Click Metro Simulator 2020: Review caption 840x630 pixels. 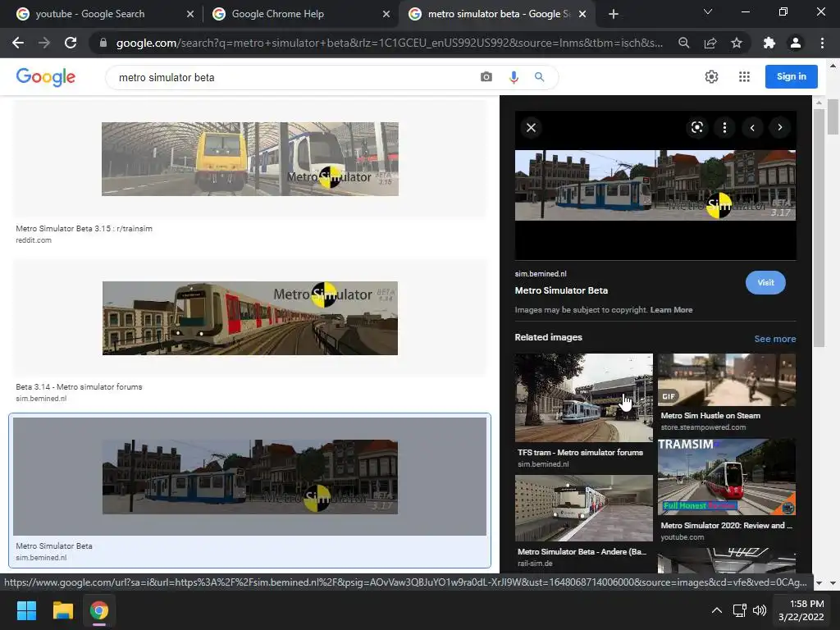[726, 526]
